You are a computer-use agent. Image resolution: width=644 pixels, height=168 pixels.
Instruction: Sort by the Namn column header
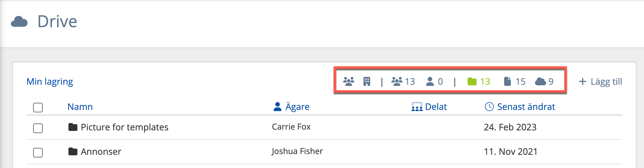pyautogui.click(x=80, y=107)
